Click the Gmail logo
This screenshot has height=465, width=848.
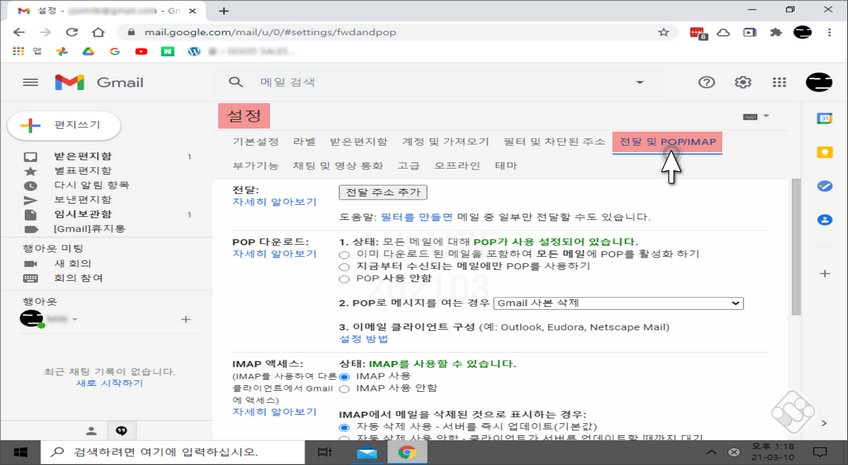click(x=99, y=82)
